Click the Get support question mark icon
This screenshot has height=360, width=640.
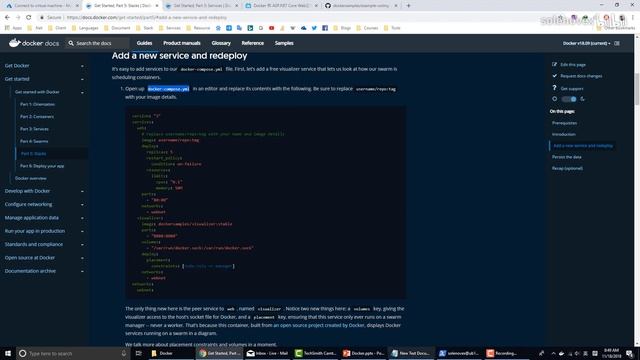[x=554, y=88]
